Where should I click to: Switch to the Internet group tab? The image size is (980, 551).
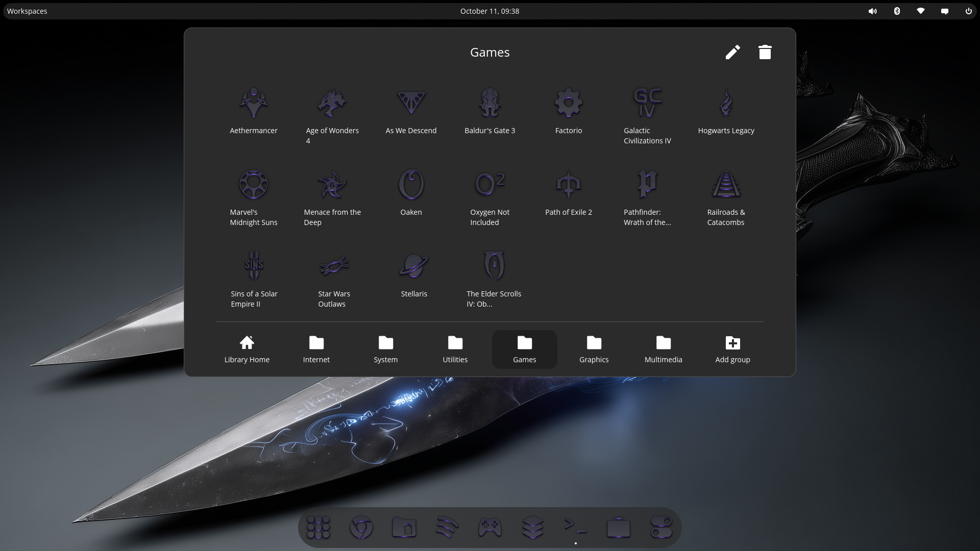click(316, 349)
